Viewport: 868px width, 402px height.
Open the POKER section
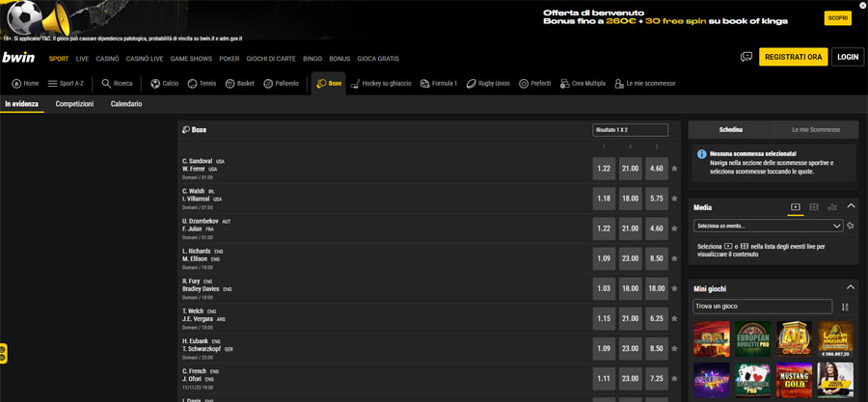230,59
